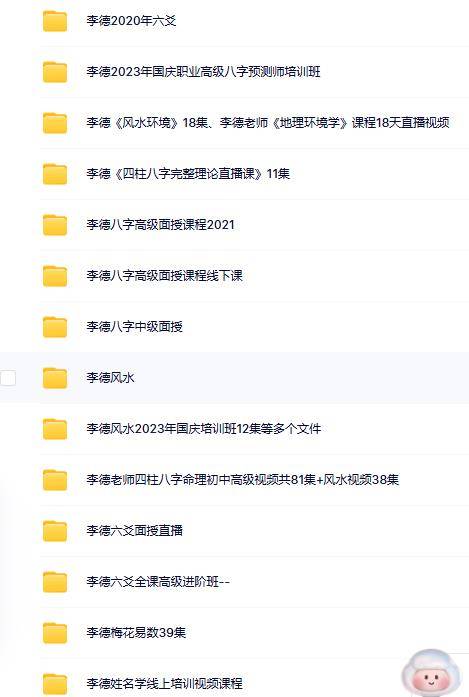Click the 李德八字高级面授课程线下课 name

click(x=164, y=276)
